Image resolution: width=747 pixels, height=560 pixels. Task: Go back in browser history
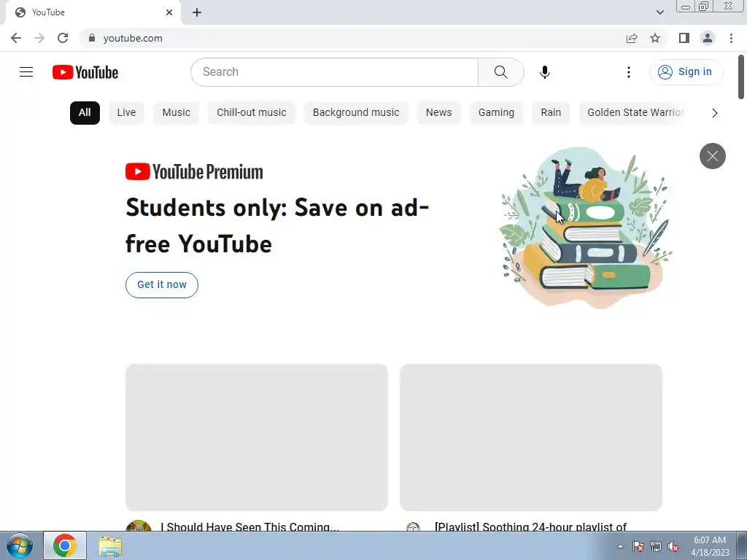pos(16,38)
